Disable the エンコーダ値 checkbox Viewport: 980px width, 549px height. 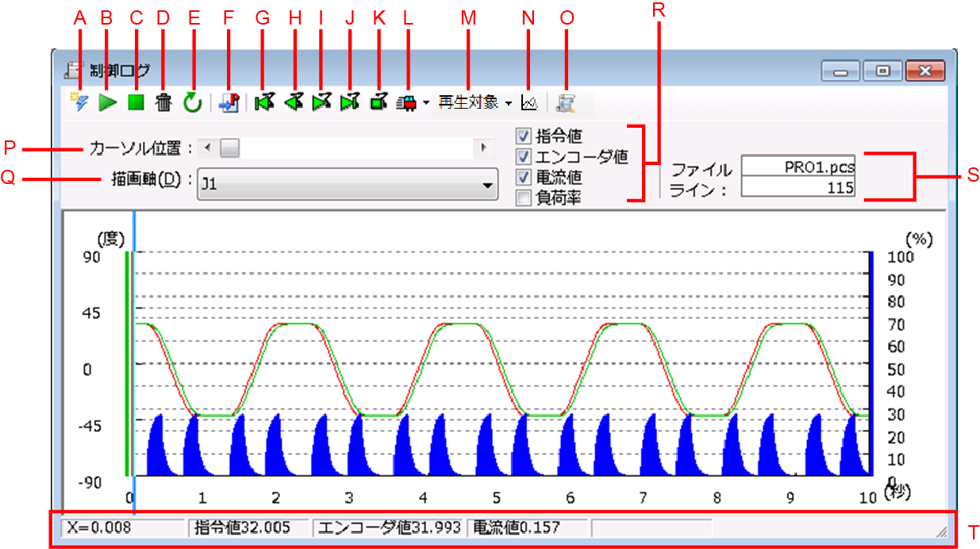tap(523, 156)
